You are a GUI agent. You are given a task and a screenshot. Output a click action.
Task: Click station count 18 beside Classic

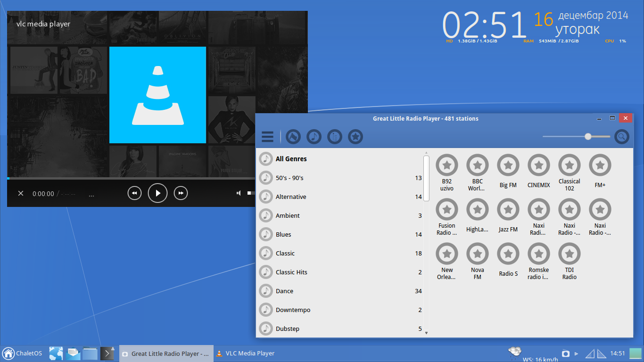(418, 253)
